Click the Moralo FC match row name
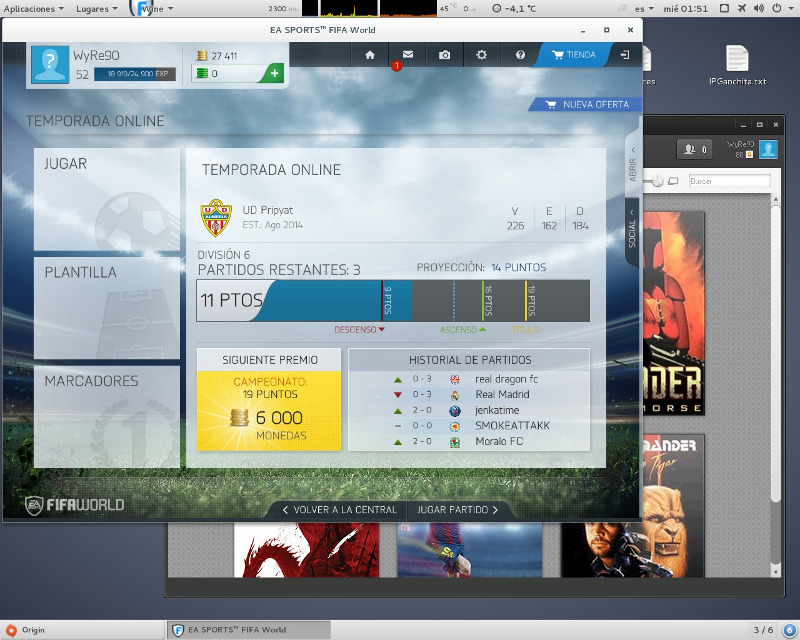 point(499,441)
